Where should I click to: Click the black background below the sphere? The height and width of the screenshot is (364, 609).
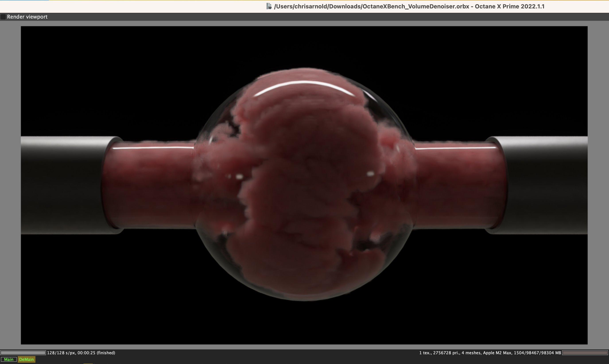(x=304, y=324)
